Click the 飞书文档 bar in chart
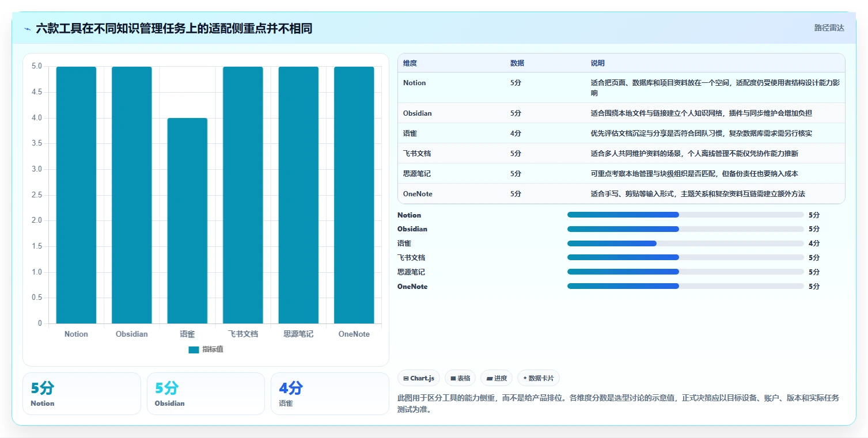 pos(243,195)
